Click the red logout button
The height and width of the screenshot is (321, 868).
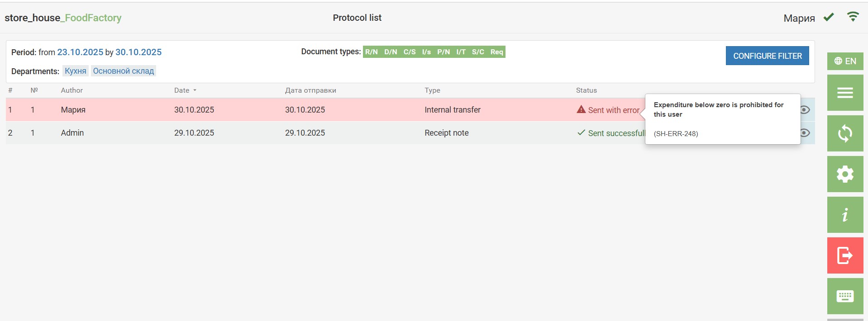tap(844, 255)
